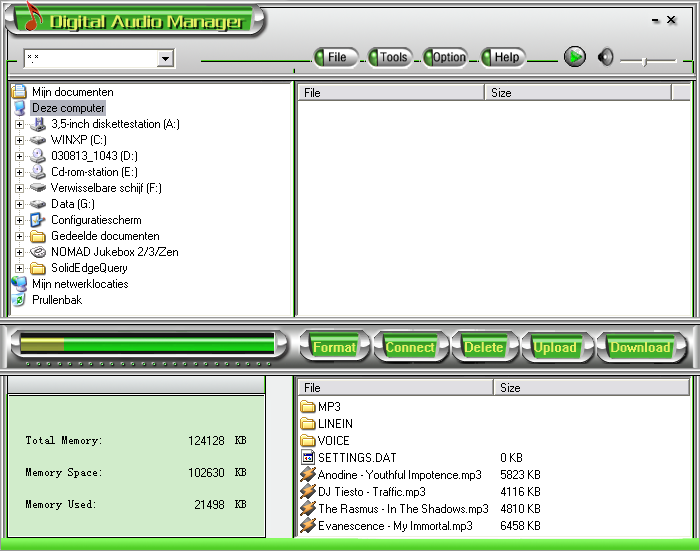This screenshot has width=700, height=551.
Task: Click the green play button
Action: (574, 57)
